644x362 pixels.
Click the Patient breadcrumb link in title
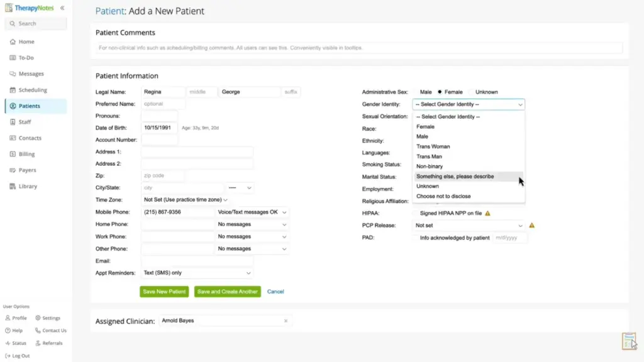point(109,11)
